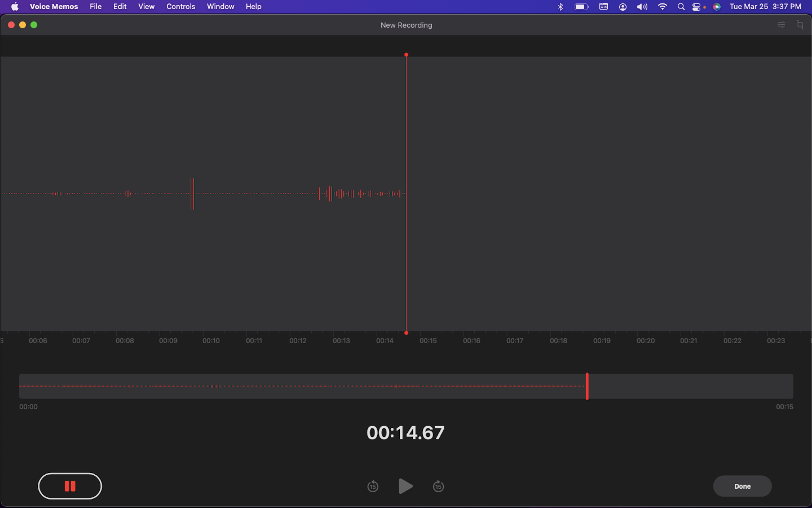
Task: Click the main waveform red playhead line
Action: [406, 194]
